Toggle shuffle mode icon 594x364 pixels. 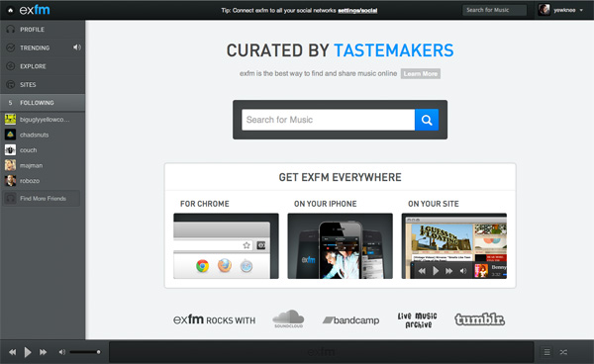coord(563,352)
